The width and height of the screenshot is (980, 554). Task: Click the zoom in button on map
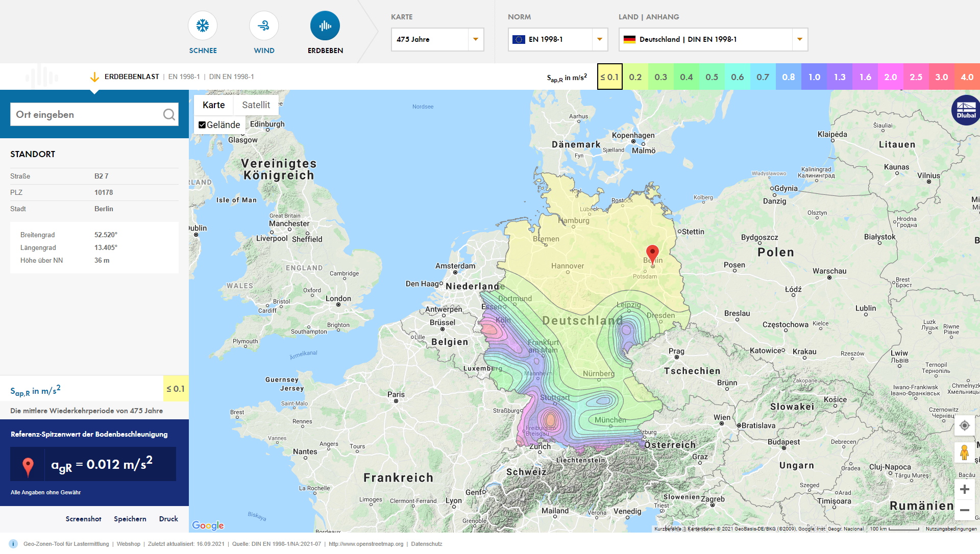[x=965, y=489]
